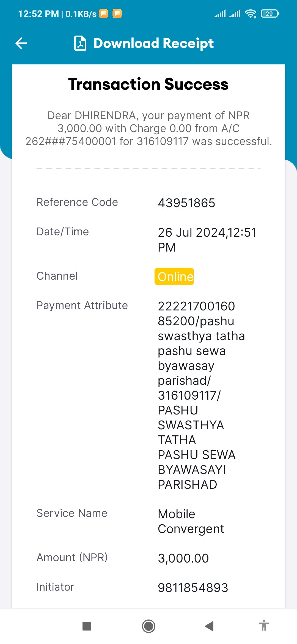Tap the second signal strength icon

point(235,13)
